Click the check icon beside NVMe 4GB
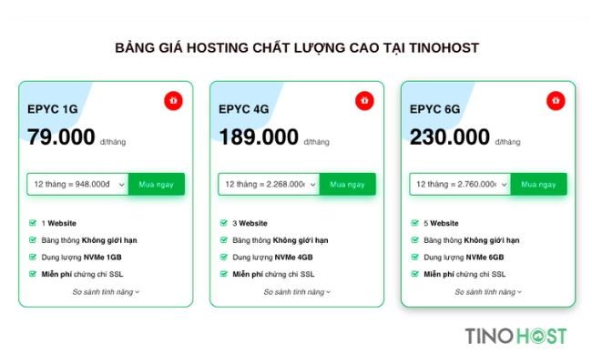 pyautogui.click(x=224, y=257)
